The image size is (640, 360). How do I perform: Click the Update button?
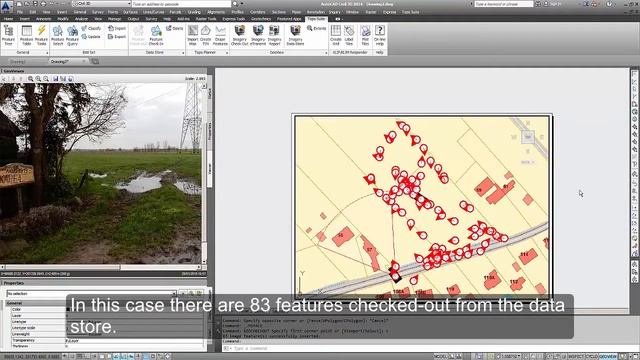pyautogui.click(x=91, y=36)
